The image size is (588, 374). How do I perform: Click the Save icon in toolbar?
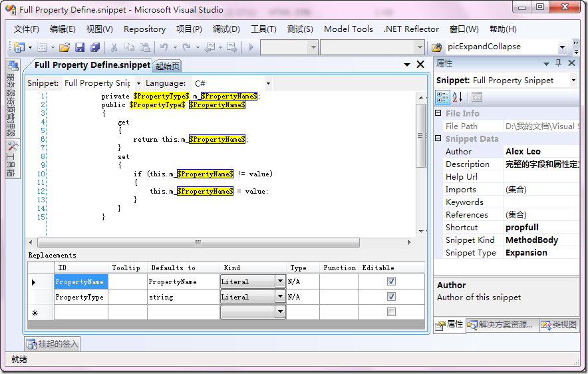(x=80, y=47)
